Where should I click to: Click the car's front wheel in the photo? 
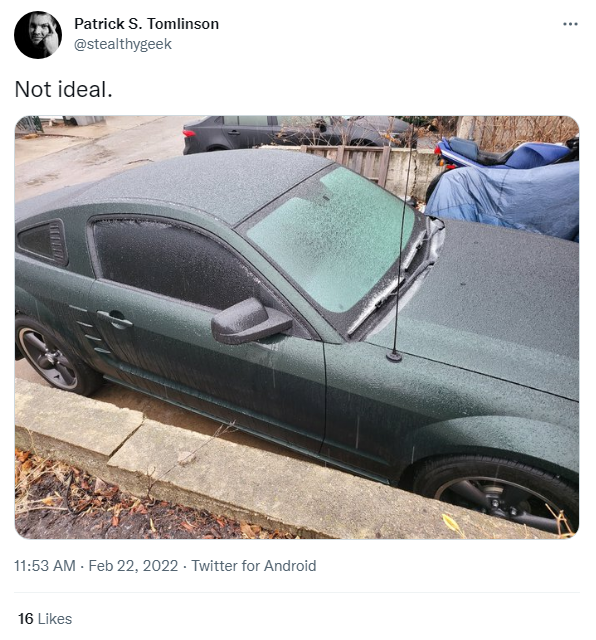[x=500, y=497]
